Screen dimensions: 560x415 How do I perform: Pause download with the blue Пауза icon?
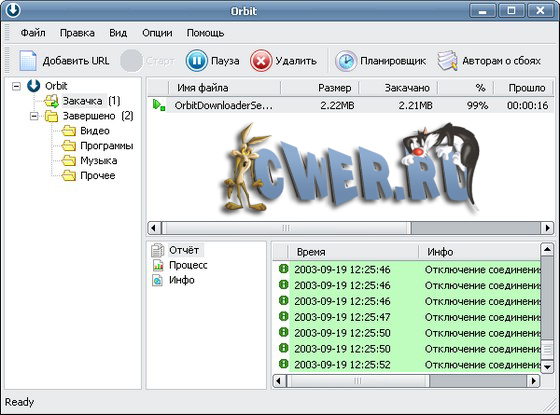coord(196,61)
